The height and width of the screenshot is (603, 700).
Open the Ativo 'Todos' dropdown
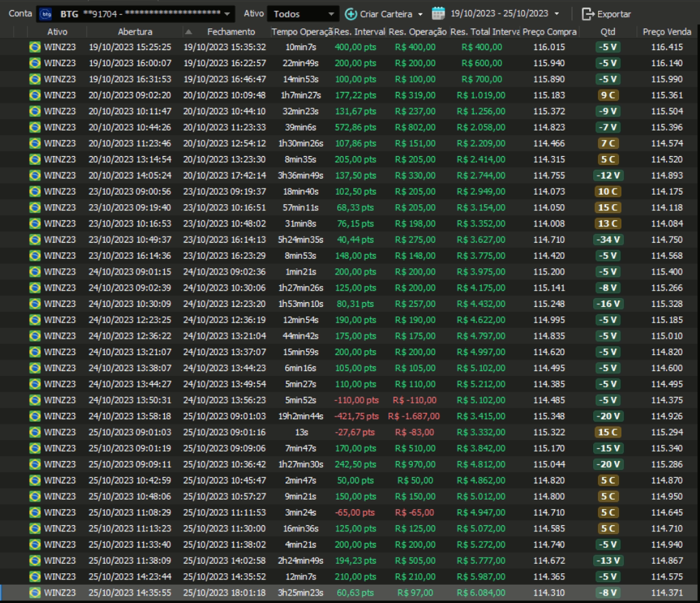click(x=330, y=14)
